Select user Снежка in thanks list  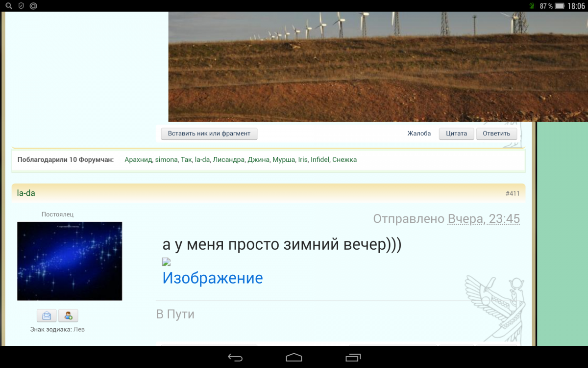click(344, 159)
